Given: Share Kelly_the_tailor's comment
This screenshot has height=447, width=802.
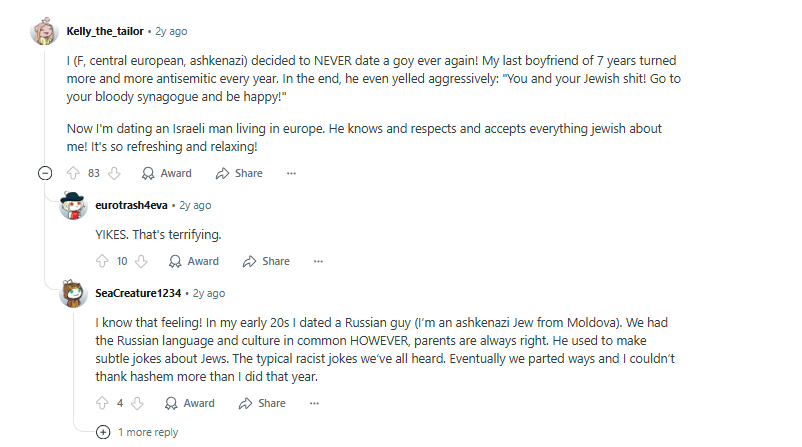Looking at the screenshot, I should point(239,173).
